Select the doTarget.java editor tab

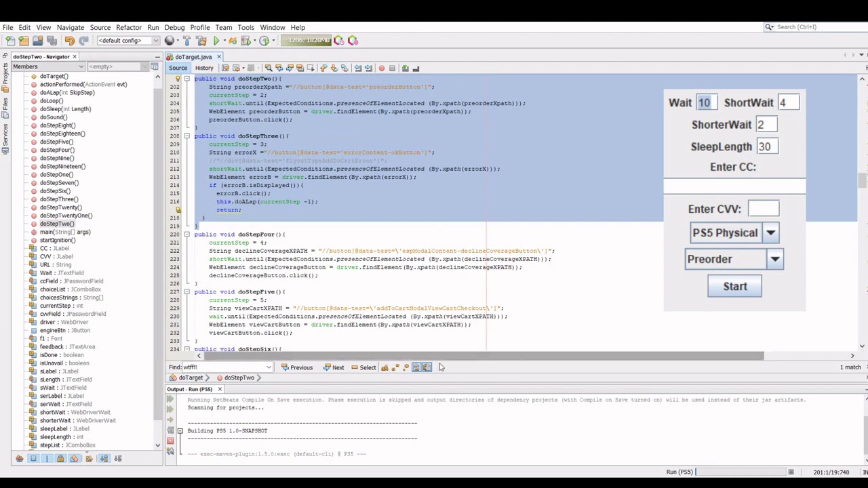pos(193,57)
